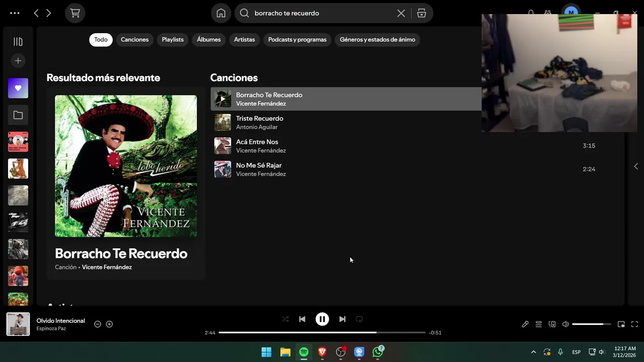Image resolution: width=644 pixels, height=362 pixels.
Task: Adjust the volume slider
Action: (x=591, y=324)
